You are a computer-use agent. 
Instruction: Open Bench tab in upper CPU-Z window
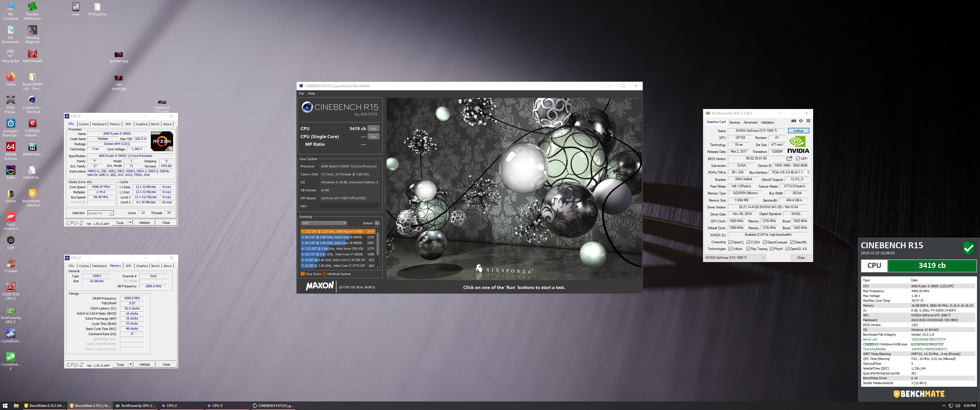coord(155,124)
